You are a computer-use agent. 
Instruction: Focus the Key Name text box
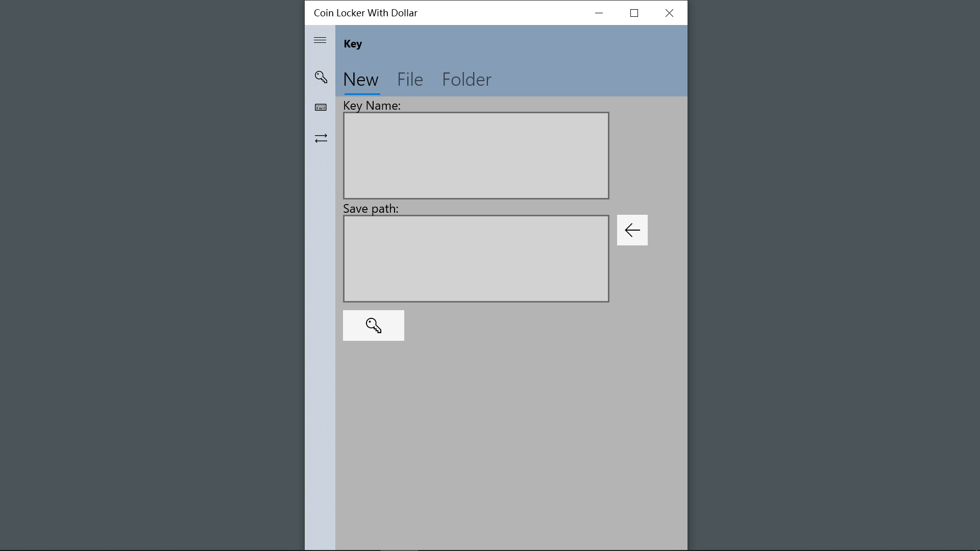(476, 156)
